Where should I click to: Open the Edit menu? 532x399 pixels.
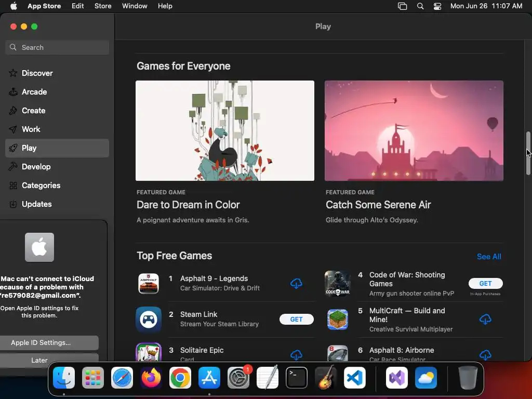tap(78, 6)
